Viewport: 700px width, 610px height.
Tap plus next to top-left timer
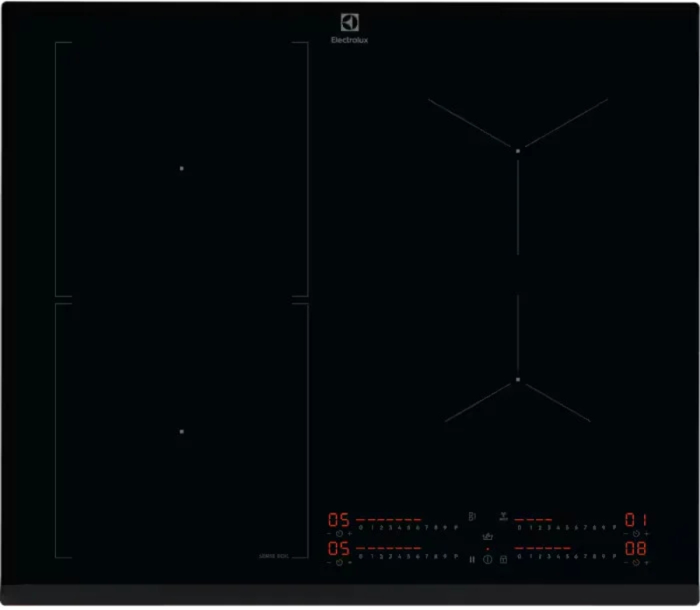point(350,534)
